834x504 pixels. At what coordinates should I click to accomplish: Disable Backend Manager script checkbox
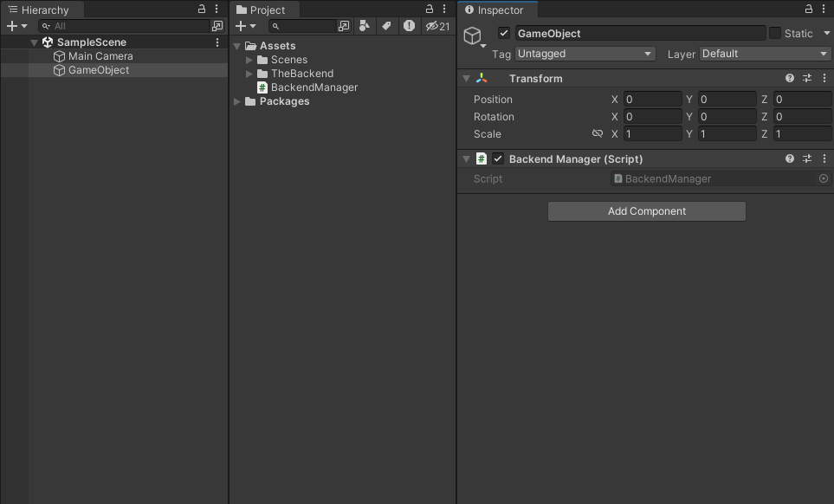(498, 158)
